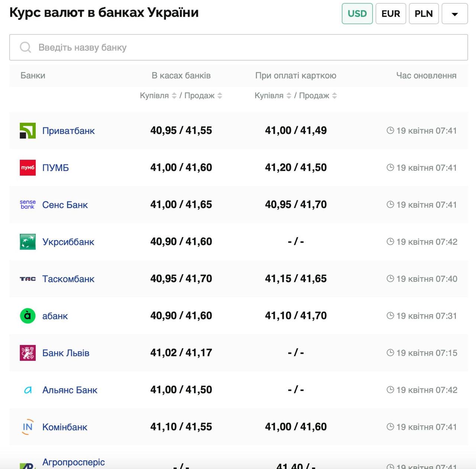Screen dimensions: 476x469
Task: Open the more currencies dropdown arrow
Action: (454, 14)
